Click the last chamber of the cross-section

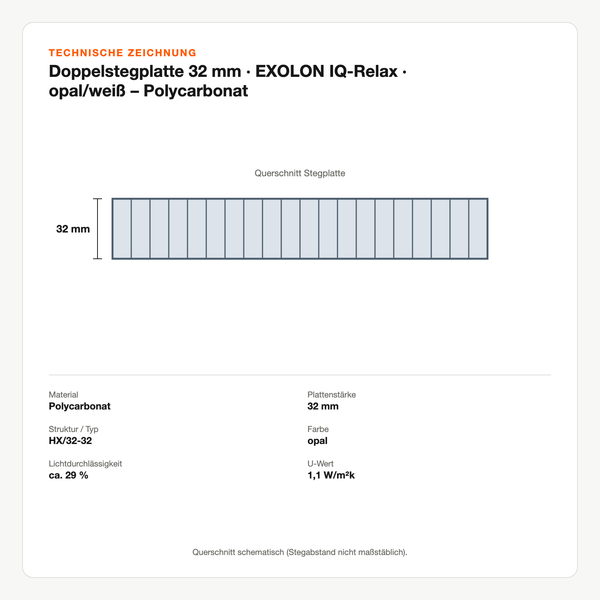tap(478, 229)
